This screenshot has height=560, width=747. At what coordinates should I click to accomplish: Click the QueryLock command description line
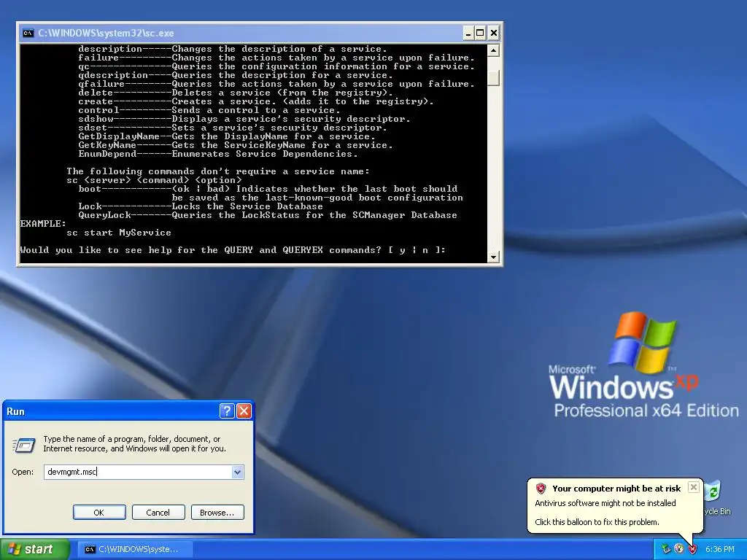point(268,215)
